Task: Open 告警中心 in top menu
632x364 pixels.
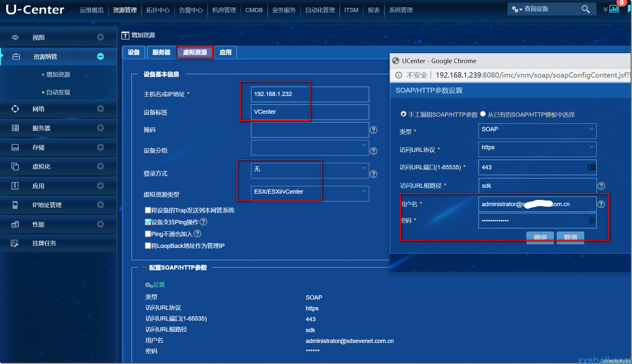Action: 191,10
